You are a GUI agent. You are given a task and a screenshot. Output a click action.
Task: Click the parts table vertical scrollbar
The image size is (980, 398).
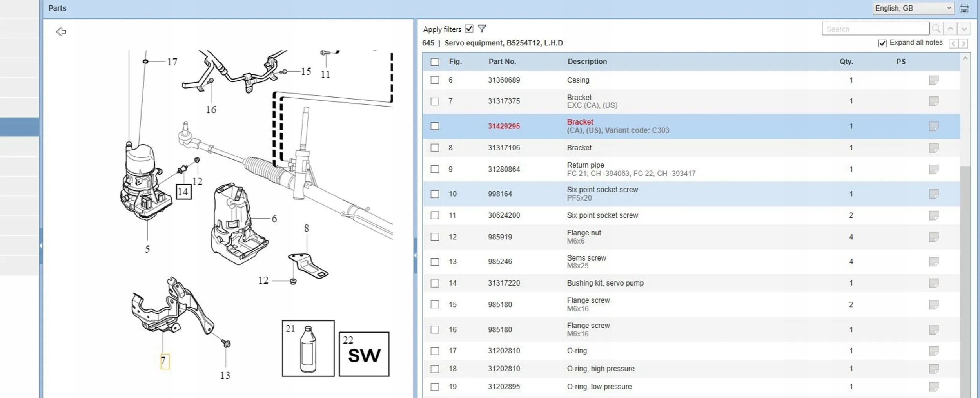(x=965, y=282)
